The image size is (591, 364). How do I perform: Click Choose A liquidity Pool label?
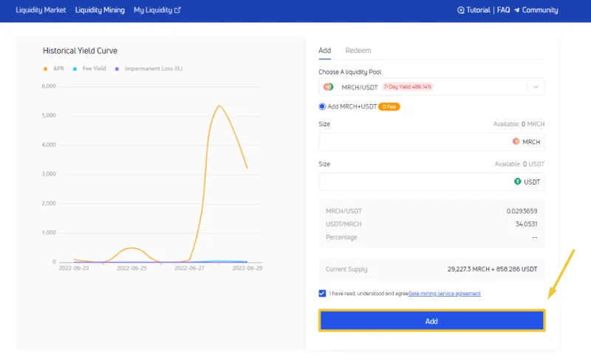349,72
